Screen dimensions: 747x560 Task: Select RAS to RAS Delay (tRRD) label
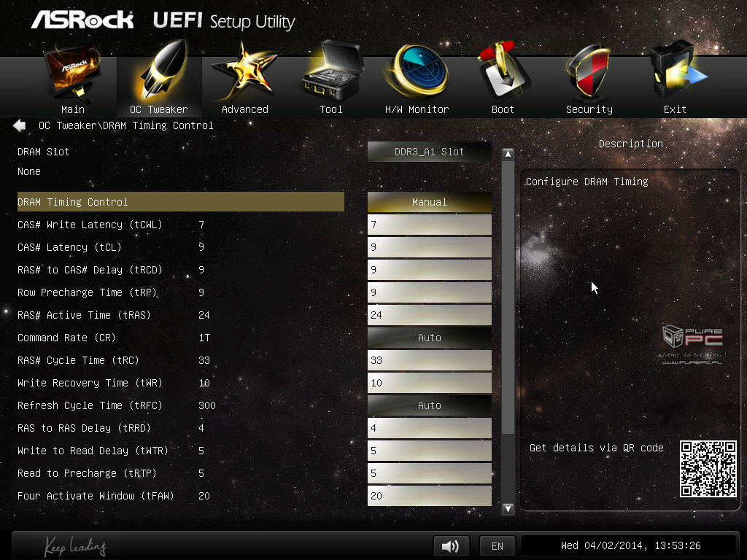click(85, 428)
